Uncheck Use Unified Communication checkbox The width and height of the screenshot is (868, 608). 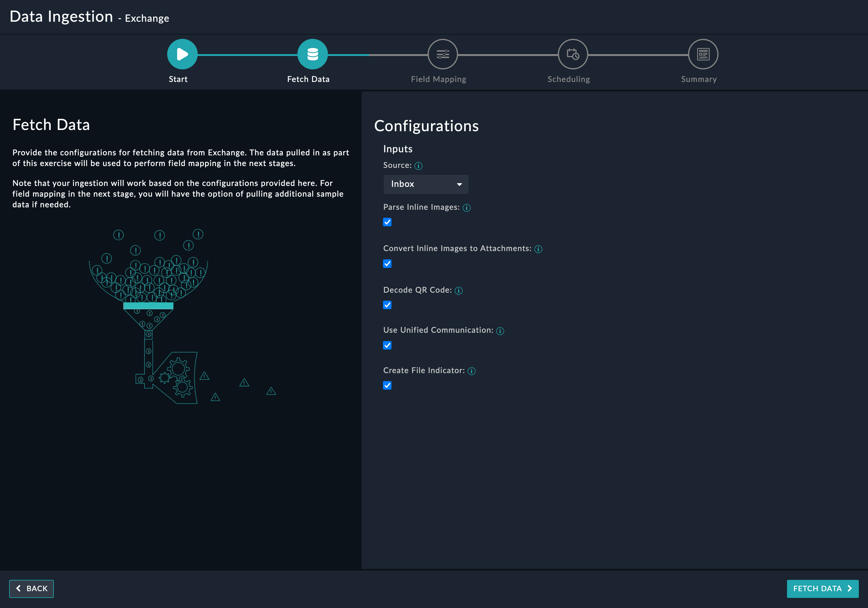(387, 345)
